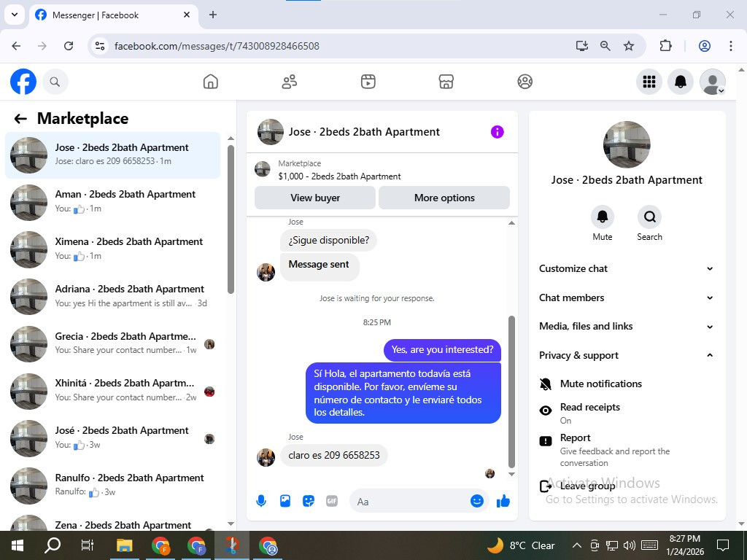Open the account profile avatar menu
This screenshot has width=747, height=560.
coord(712,82)
